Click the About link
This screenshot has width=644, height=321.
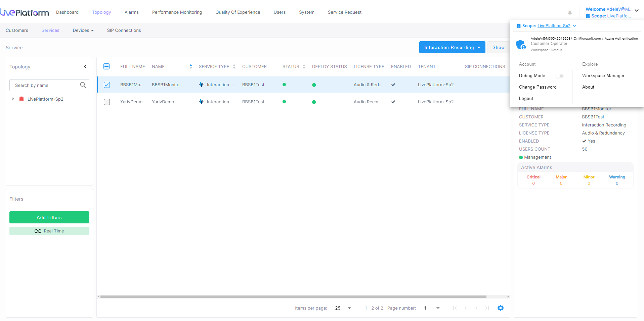click(588, 87)
